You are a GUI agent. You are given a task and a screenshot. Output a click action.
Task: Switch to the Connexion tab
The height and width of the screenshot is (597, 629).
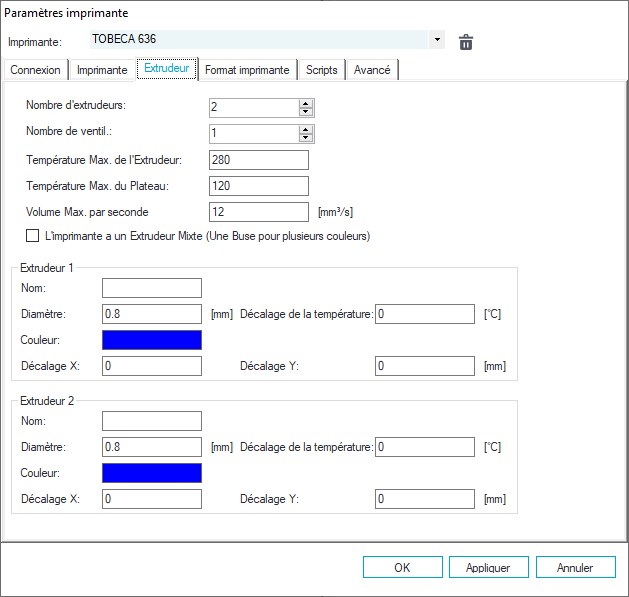pos(36,70)
